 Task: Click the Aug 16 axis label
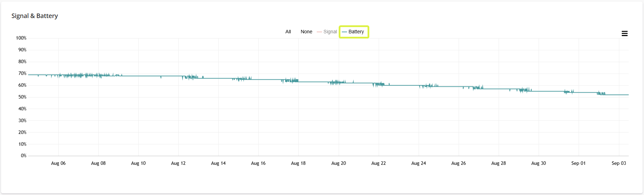coord(258,163)
